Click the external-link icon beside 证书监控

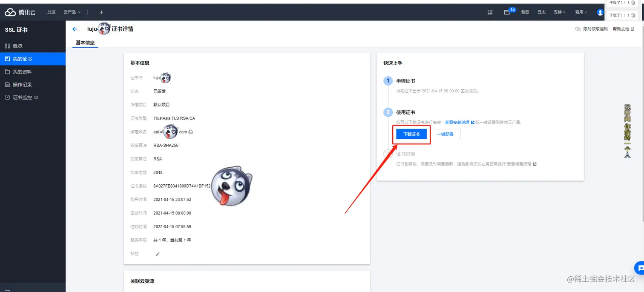point(36,97)
